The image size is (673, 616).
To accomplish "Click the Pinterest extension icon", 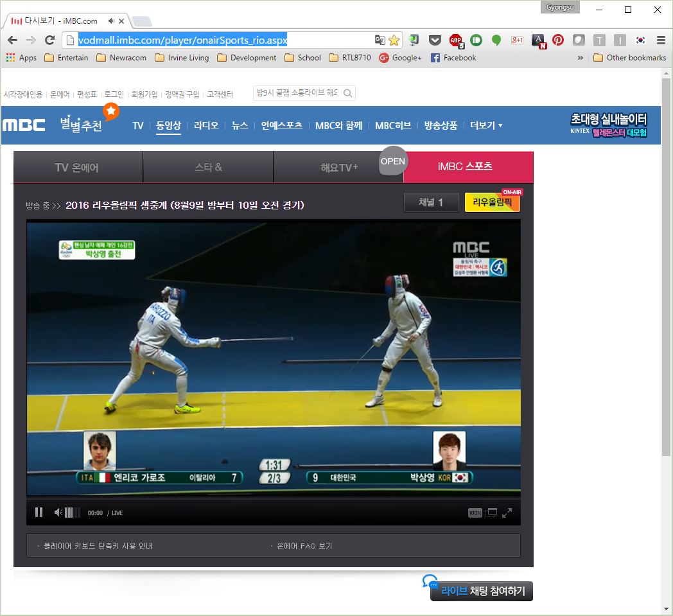I will click(x=557, y=40).
